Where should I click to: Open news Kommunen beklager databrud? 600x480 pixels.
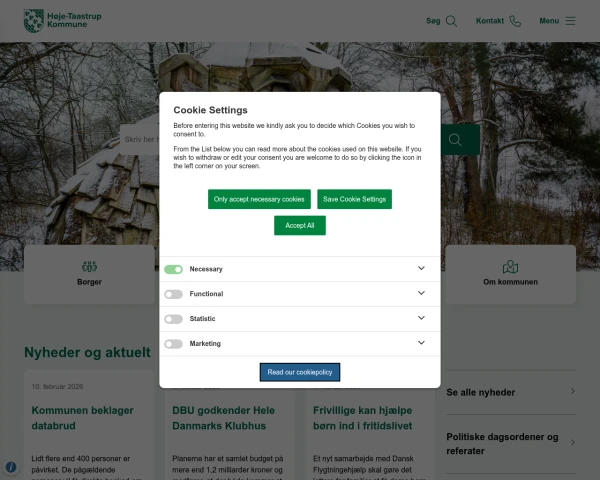coord(83,418)
